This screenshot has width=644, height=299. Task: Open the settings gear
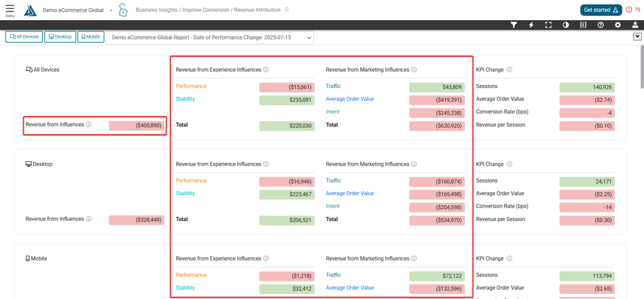click(618, 25)
